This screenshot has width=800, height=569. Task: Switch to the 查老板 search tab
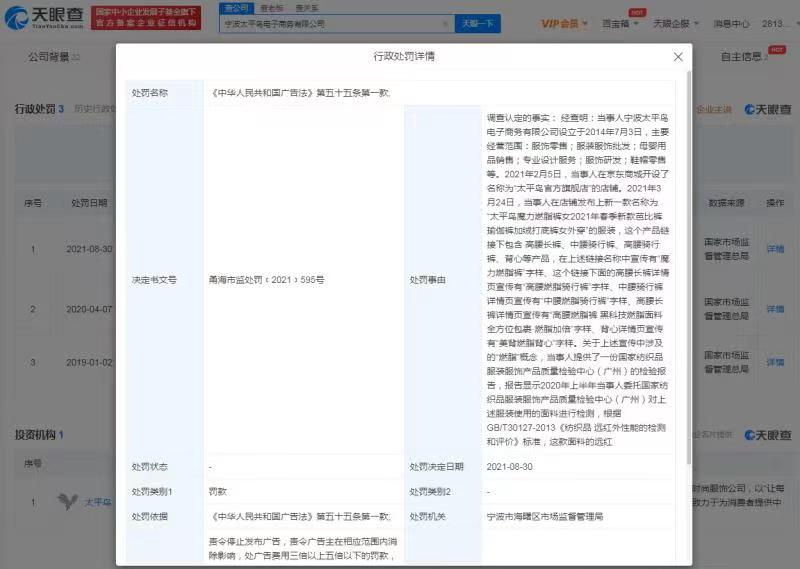[271, 7]
